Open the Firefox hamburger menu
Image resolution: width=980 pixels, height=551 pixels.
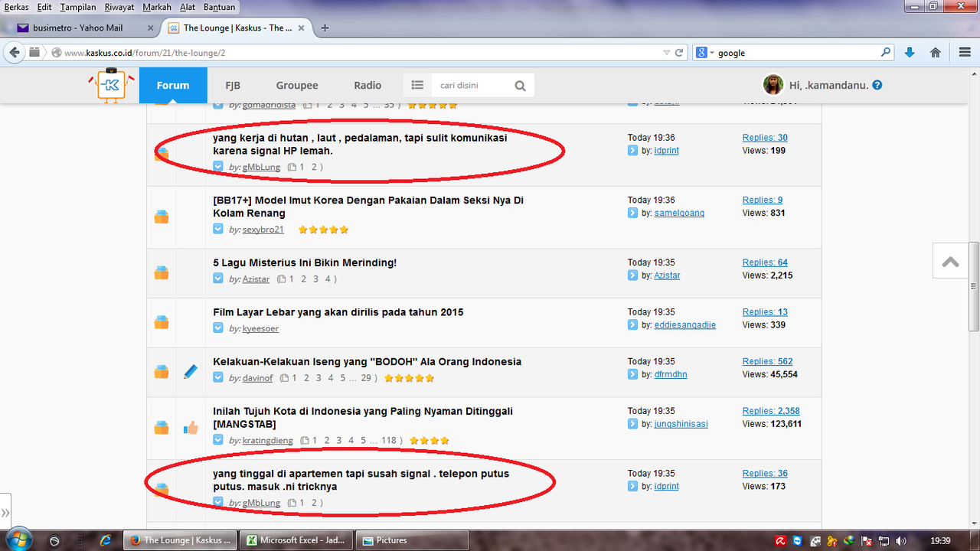click(965, 53)
